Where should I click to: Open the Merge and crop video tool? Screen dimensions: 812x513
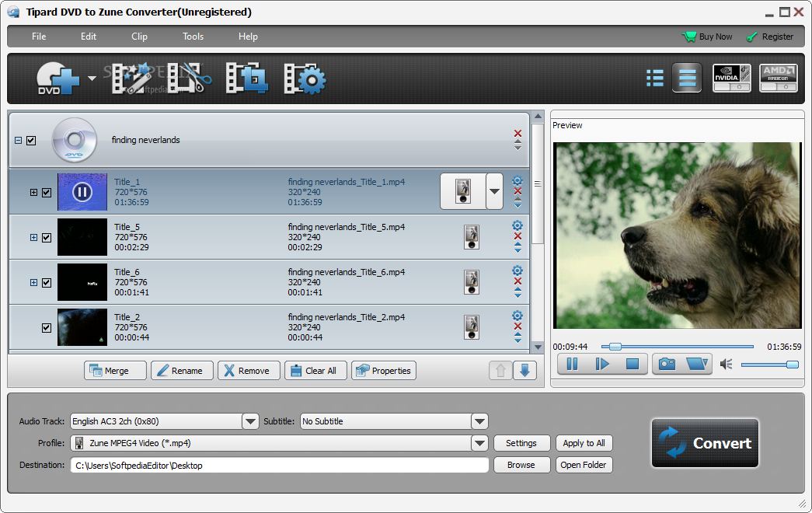tap(246, 79)
